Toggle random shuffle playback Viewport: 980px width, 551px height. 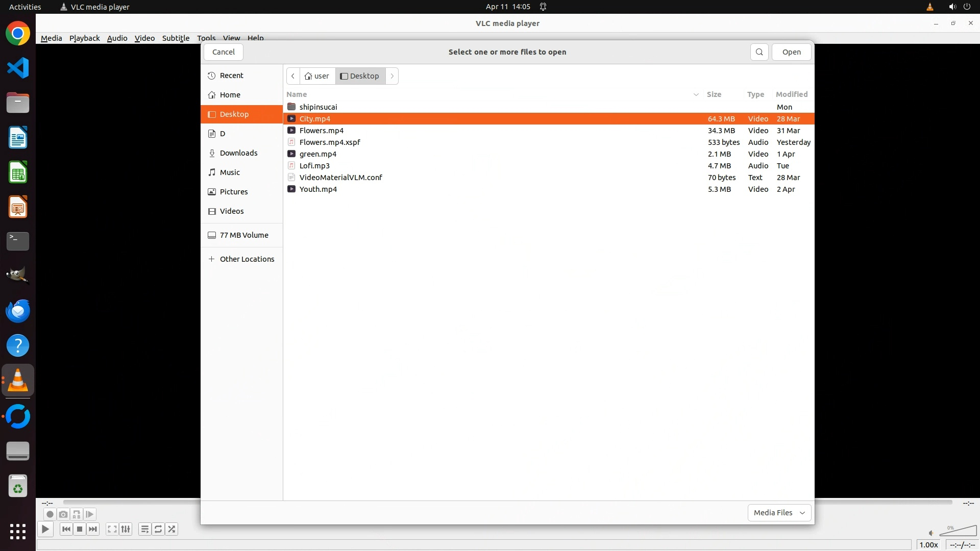coord(172,529)
